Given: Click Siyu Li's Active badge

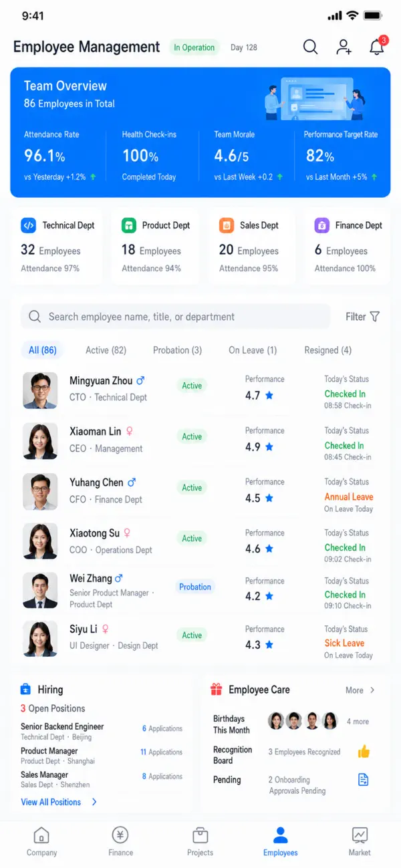Looking at the screenshot, I should click(192, 635).
